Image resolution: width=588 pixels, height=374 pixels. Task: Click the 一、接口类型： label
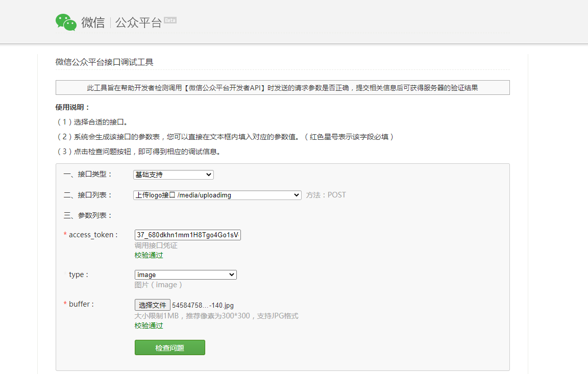click(88, 174)
